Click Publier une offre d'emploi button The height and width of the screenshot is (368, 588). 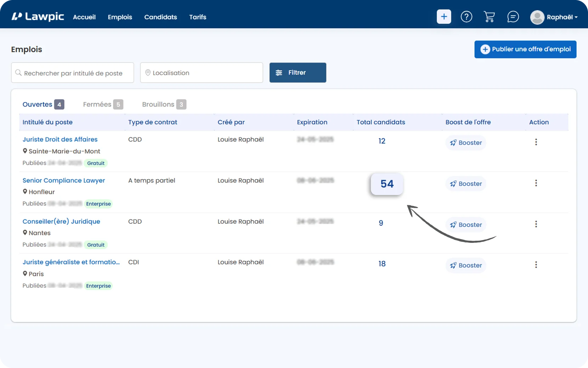click(x=525, y=49)
